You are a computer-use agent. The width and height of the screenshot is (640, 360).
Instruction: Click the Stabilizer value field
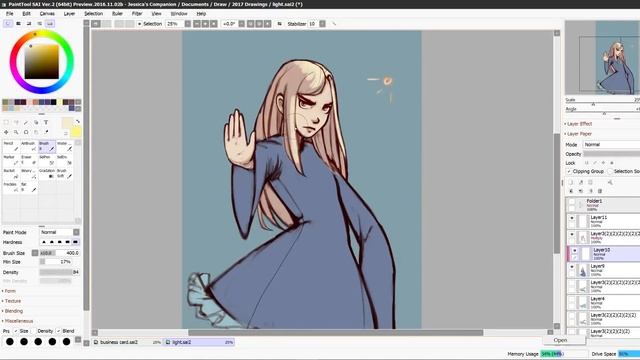tap(312, 24)
